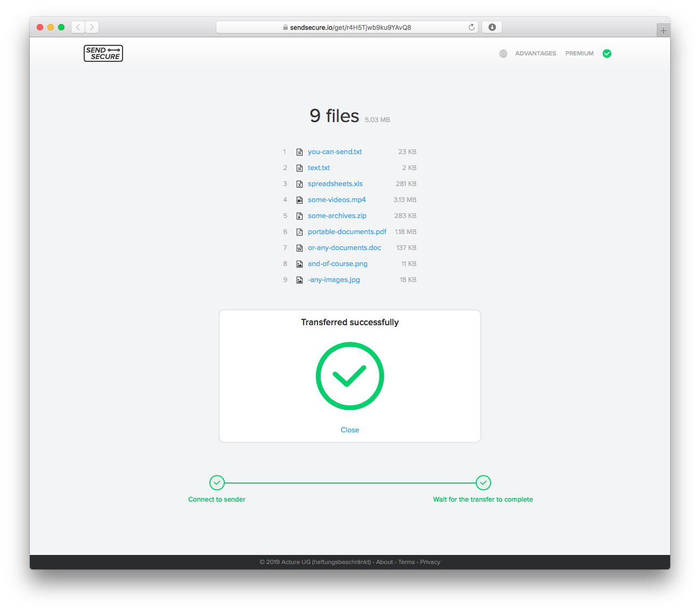Screen dimensions: 700x612
Task: Click the browser address field
Action: click(x=347, y=27)
